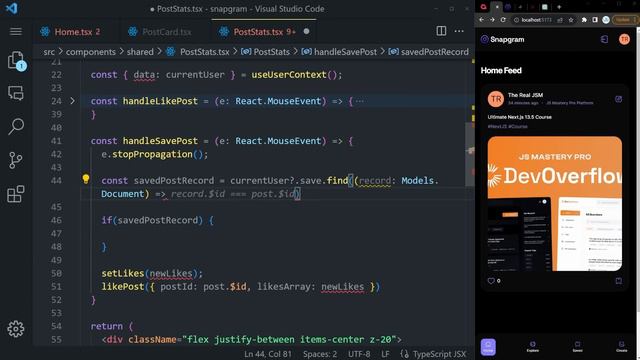
Task: Open the Remote Explorer activity bar icon
Action: [x=16, y=93]
